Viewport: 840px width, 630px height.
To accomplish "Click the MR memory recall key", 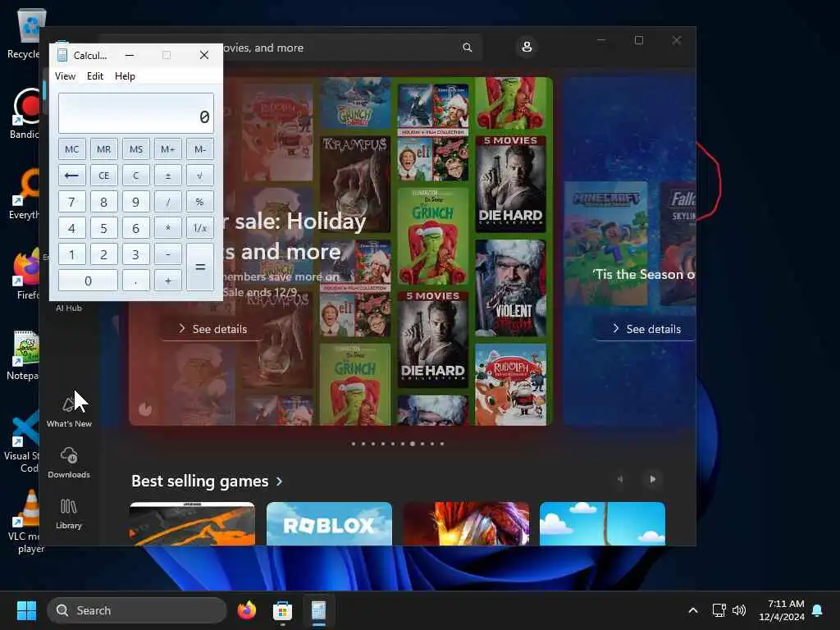I will (x=104, y=149).
